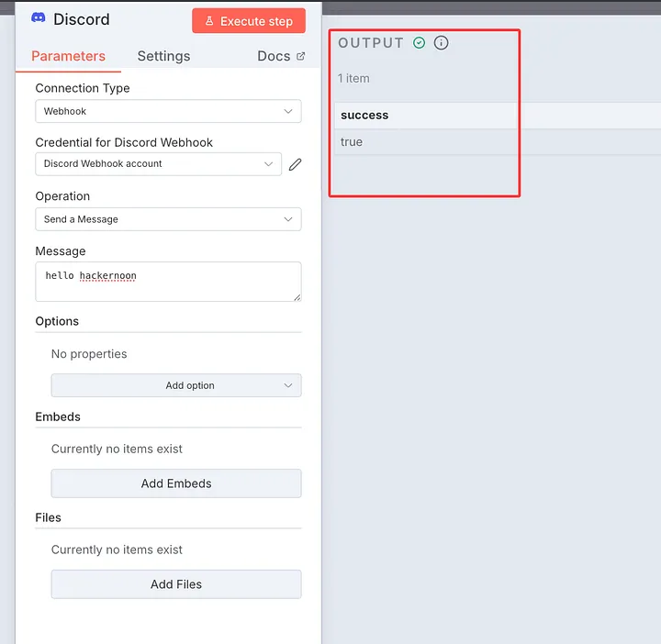Viewport: 661px width, 644px height.
Task: Open the output info icon
Action: tap(442, 43)
